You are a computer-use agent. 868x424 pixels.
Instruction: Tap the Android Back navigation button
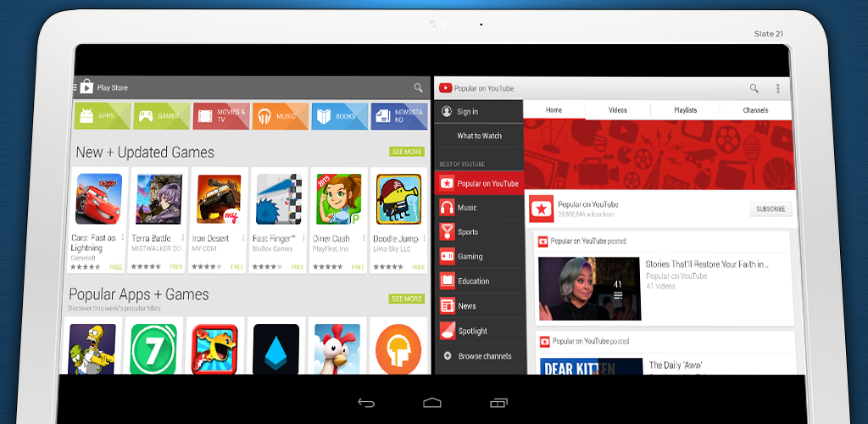point(366,403)
